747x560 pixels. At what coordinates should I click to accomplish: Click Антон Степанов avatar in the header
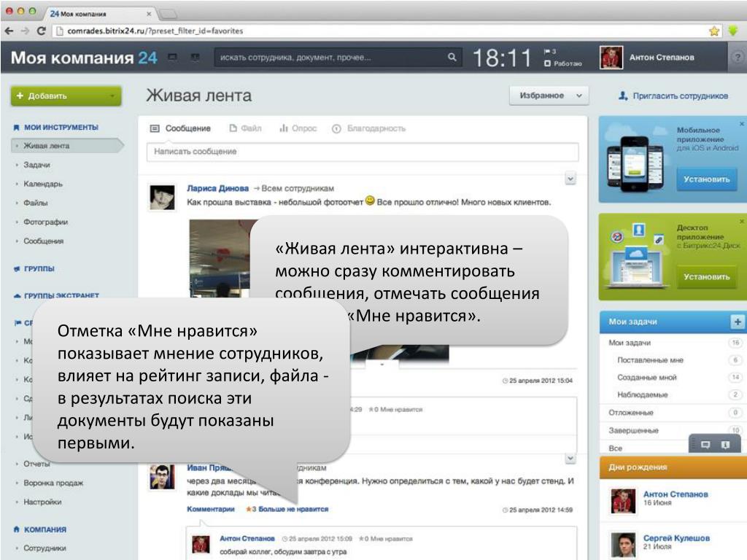611,58
